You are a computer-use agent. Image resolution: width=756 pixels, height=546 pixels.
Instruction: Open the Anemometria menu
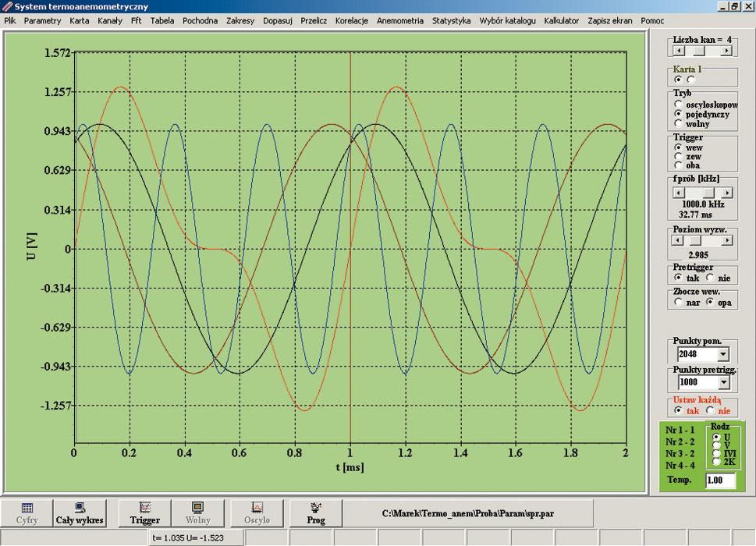pos(399,21)
